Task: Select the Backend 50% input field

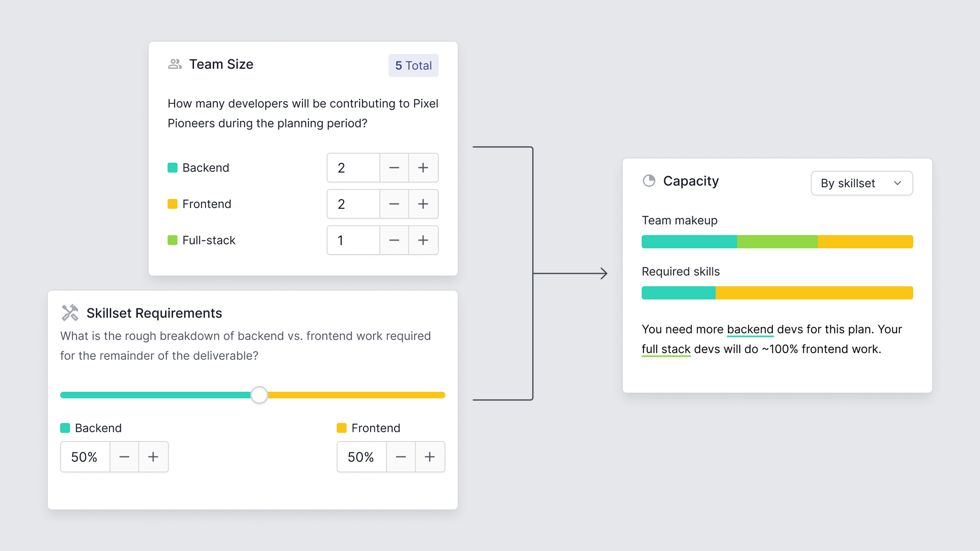Action: tap(85, 457)
